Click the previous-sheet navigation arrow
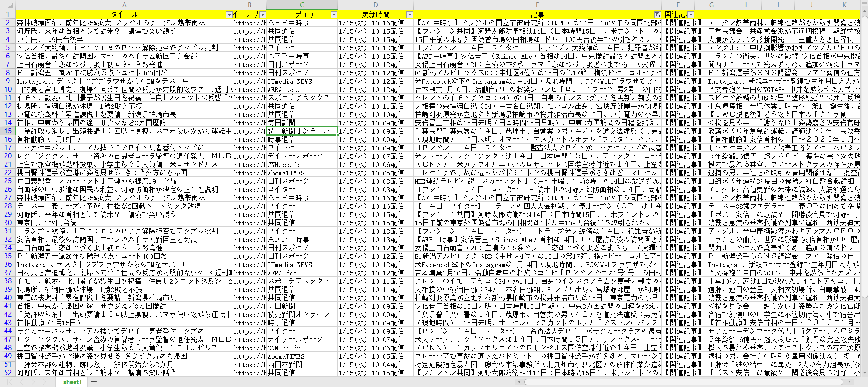The image size is (868, 387). pos(21,382)
